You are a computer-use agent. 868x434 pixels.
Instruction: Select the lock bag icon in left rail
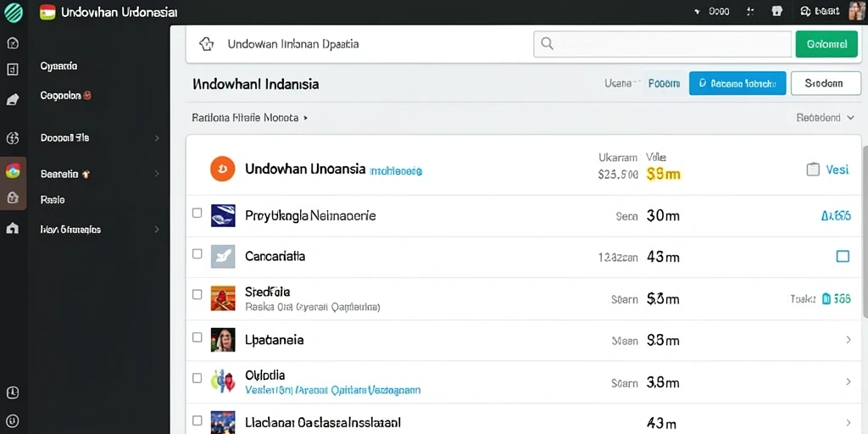pyautogui.click(x=13, y=197)
